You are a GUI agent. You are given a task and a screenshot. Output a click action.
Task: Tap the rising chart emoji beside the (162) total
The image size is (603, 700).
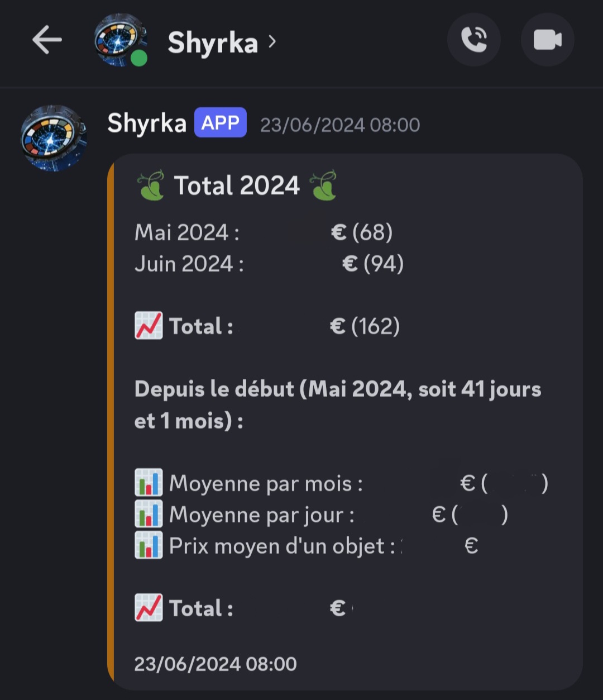point(149,326)
